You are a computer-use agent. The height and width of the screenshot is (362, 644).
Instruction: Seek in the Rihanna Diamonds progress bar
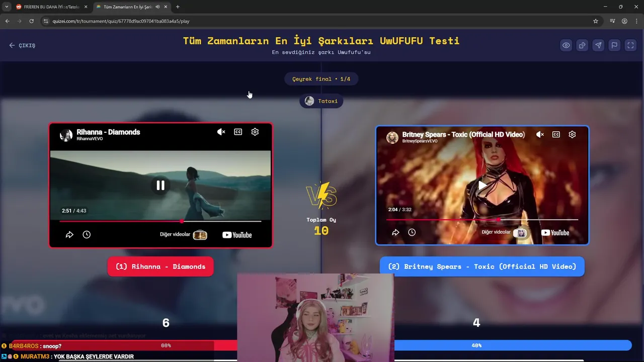(x=160, y=221)
